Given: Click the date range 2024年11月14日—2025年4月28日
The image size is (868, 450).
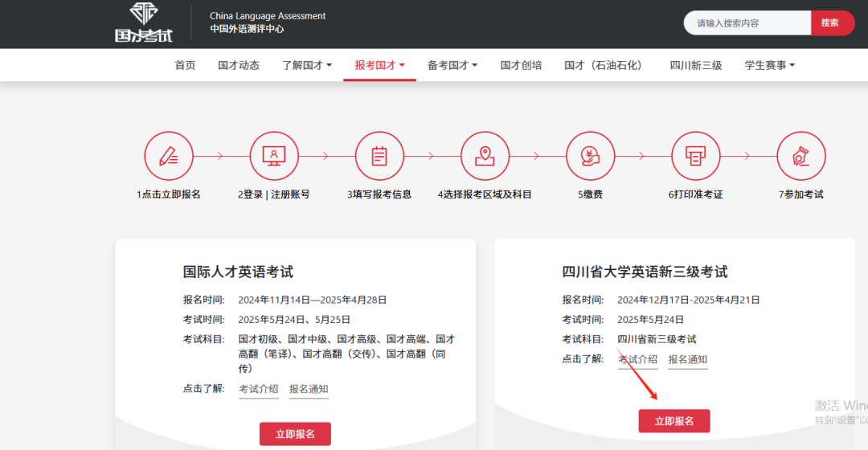Looking at the screenshot, I should tap(312, 300).
